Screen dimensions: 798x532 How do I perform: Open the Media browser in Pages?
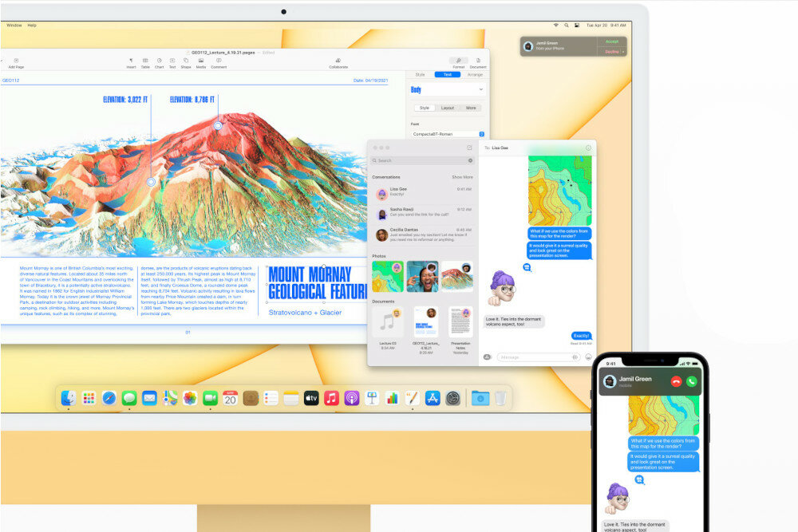(x=201, y=61)
